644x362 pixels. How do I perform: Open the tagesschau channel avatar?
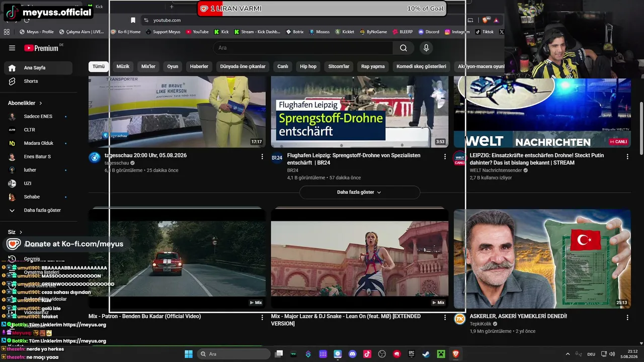click(95, 157)
